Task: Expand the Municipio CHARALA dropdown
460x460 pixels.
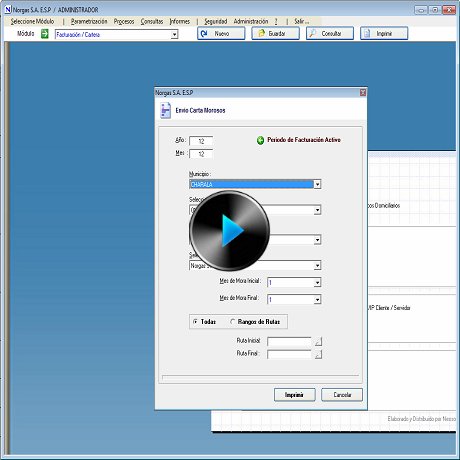Action: click(x=317, y=184)
